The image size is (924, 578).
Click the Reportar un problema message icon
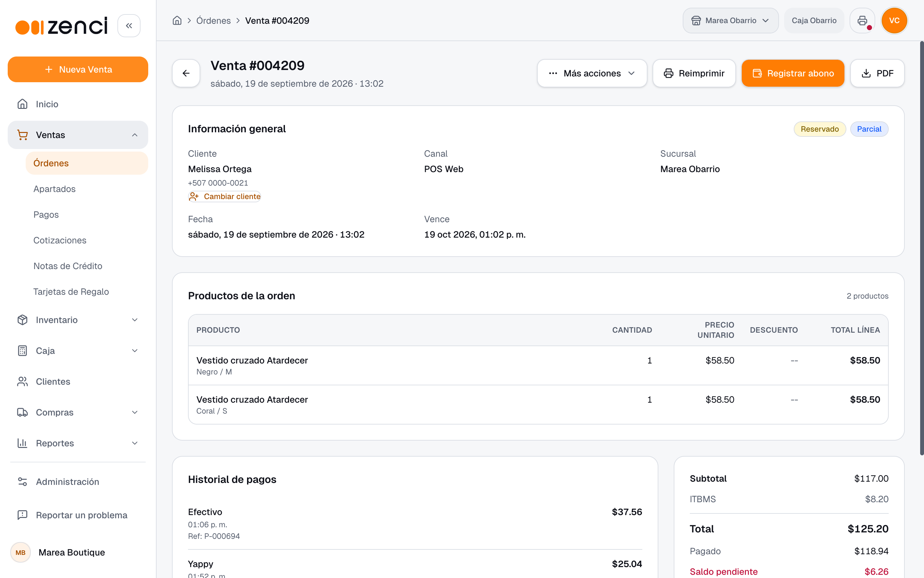click(22, 515)
